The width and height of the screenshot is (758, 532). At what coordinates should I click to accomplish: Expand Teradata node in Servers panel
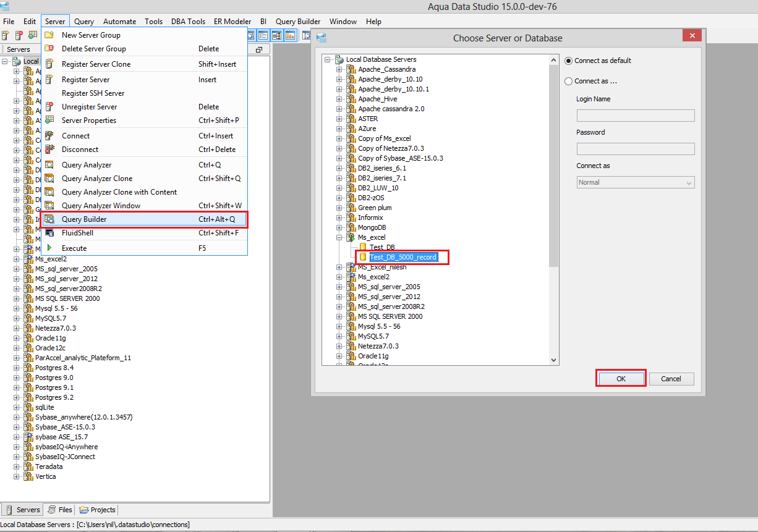[x=17, y=467]
